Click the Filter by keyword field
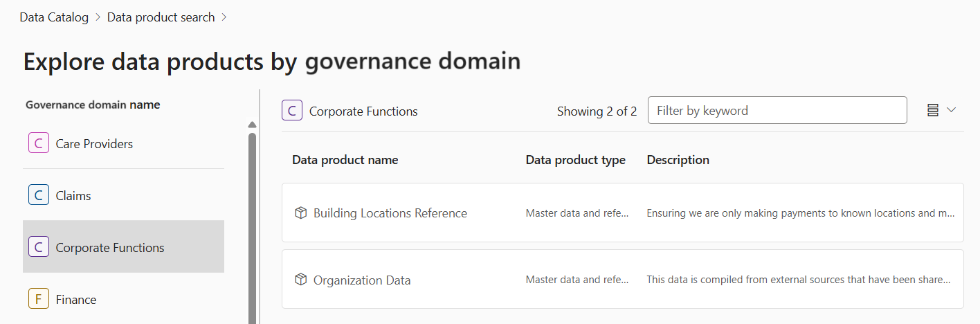Image resolution: width=980 pixels, height=324 pixels. click(777, 110)
